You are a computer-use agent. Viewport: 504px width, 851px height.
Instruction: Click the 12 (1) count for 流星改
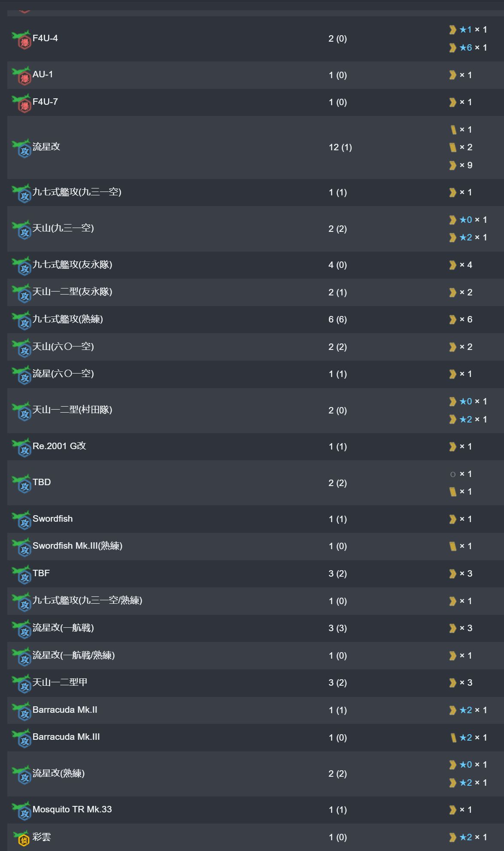pos(340,147)
